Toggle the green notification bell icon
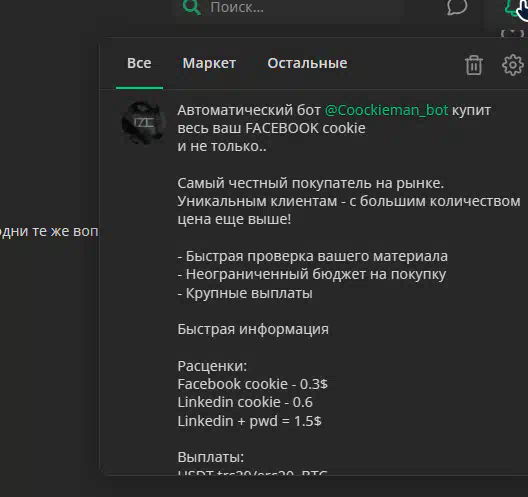Viewport: 528px width, 497px height. 514,7
